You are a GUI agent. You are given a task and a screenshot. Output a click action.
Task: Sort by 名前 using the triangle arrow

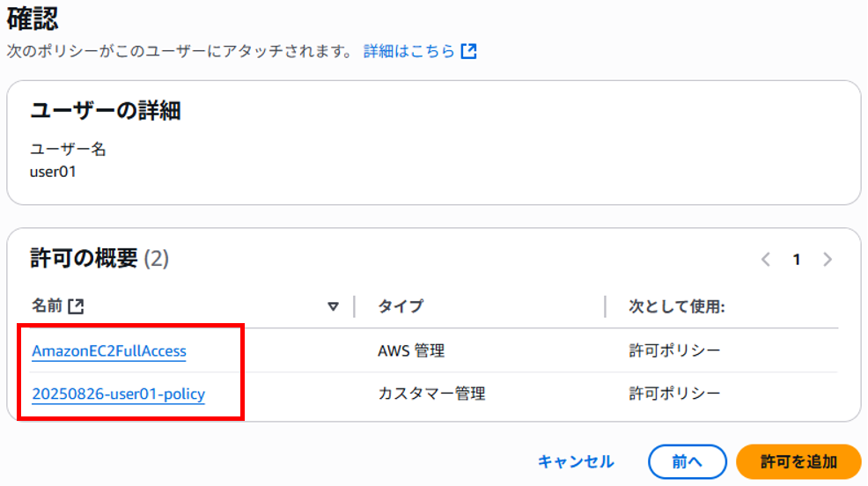pyautogui.click(x=333, y=306)
